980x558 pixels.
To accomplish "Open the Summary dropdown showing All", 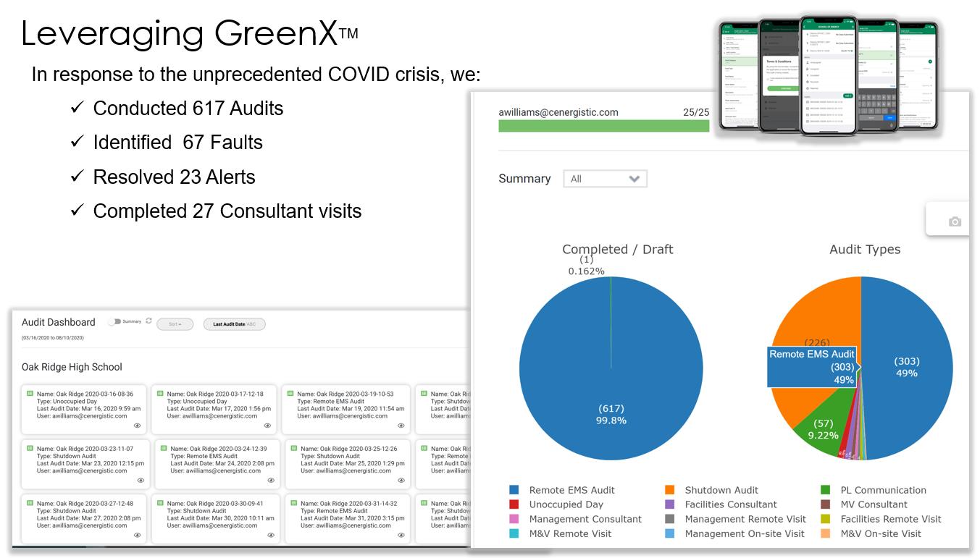I will point(605,179).
